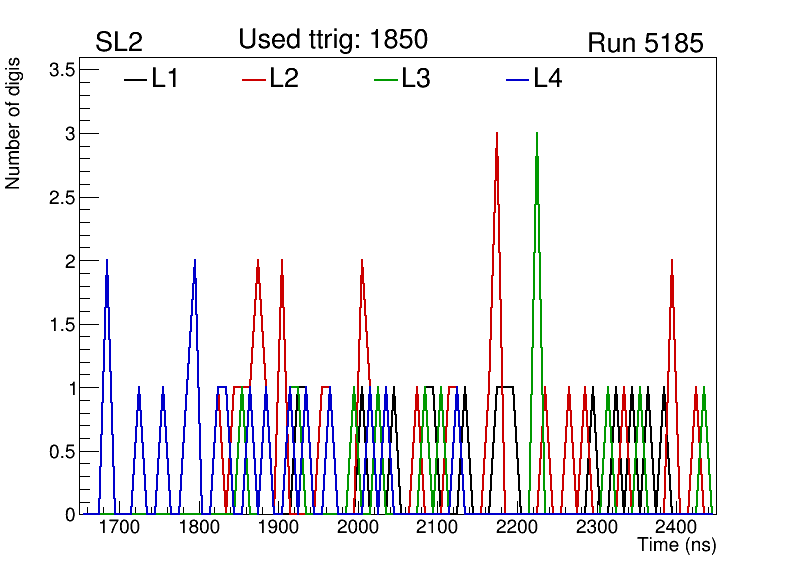796x572 pixels.
Task: Select the 'Used ttrig: 1850' header text
Action: [x=332, y=40]
